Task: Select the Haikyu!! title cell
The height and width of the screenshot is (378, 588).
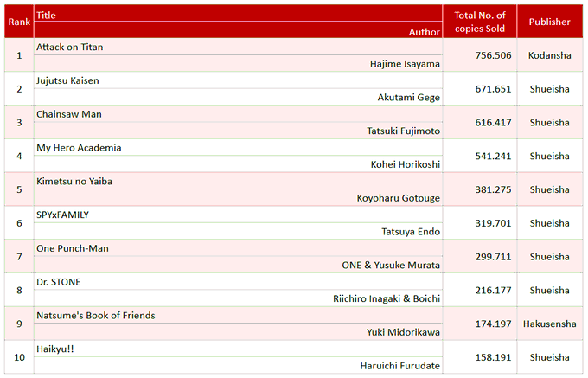Action: coord(238,349)
